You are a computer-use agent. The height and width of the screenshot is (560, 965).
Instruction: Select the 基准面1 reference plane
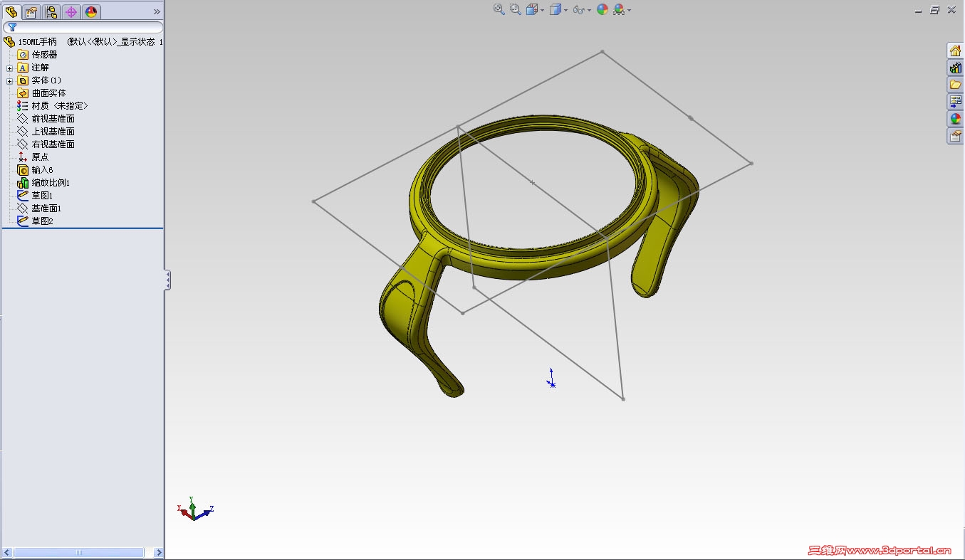[x=46, y=208]
